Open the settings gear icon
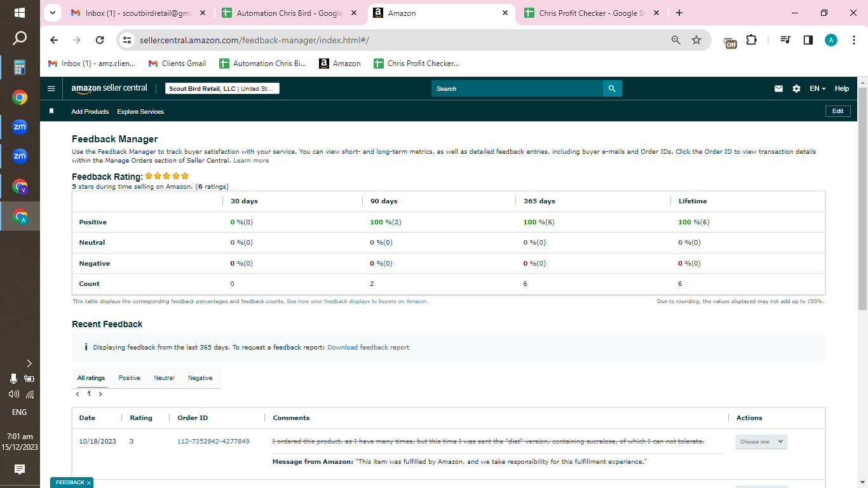This screenshot has height=488, width=868. (x=796, y=88)
